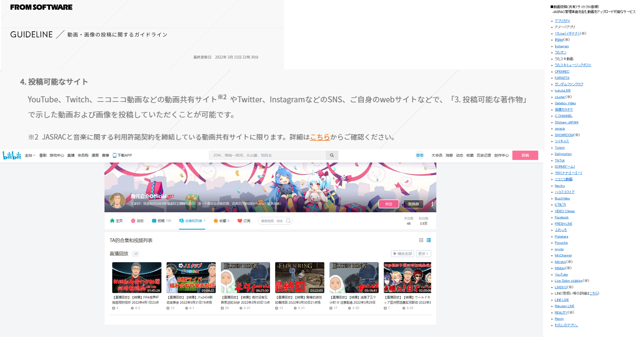
Task: Open 大会员 in the top-right navigation
Action: click(x=437, y=155)
